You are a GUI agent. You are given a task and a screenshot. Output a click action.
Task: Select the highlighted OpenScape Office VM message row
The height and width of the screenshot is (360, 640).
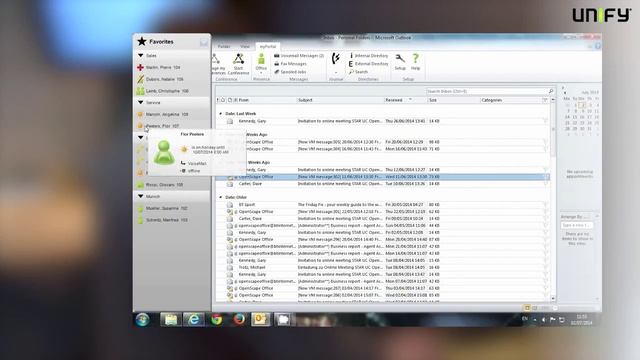pyautogui.click(x=384, y=177)
